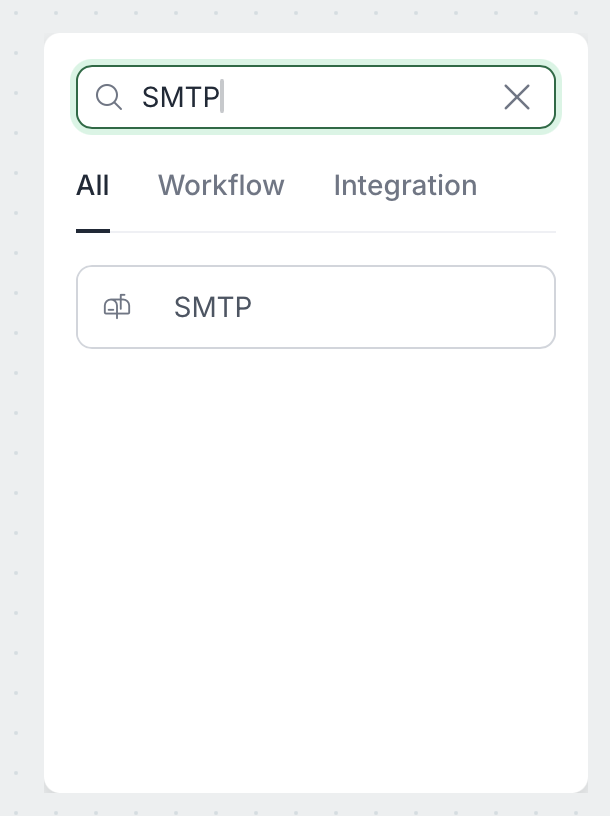Click the underlined All filter tab
Screen dimensions: 610x816
(93, 186)
